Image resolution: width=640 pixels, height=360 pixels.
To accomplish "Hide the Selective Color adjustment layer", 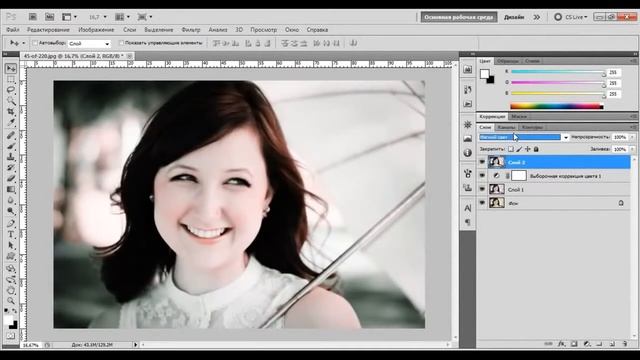I will pyautogui.click(x=482, y=176).
